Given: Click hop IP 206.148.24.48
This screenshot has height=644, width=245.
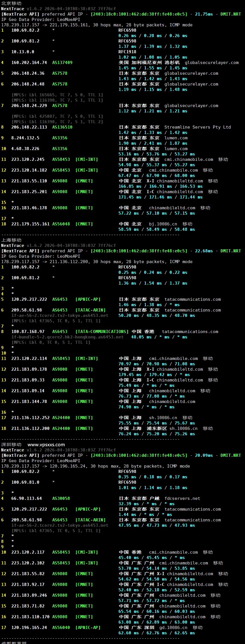Looking at the screenshot, I should click(28, 84).
